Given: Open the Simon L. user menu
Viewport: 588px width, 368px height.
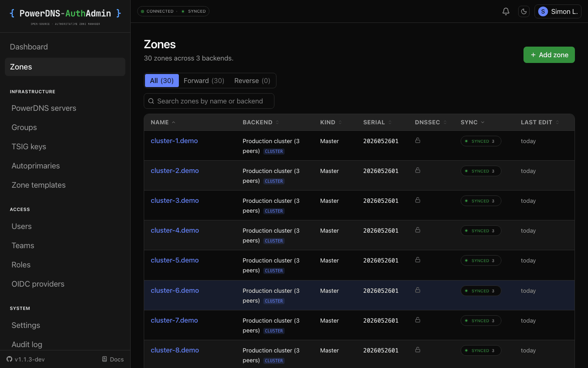Looking at the screenshot, I should (x=558, y=11).
